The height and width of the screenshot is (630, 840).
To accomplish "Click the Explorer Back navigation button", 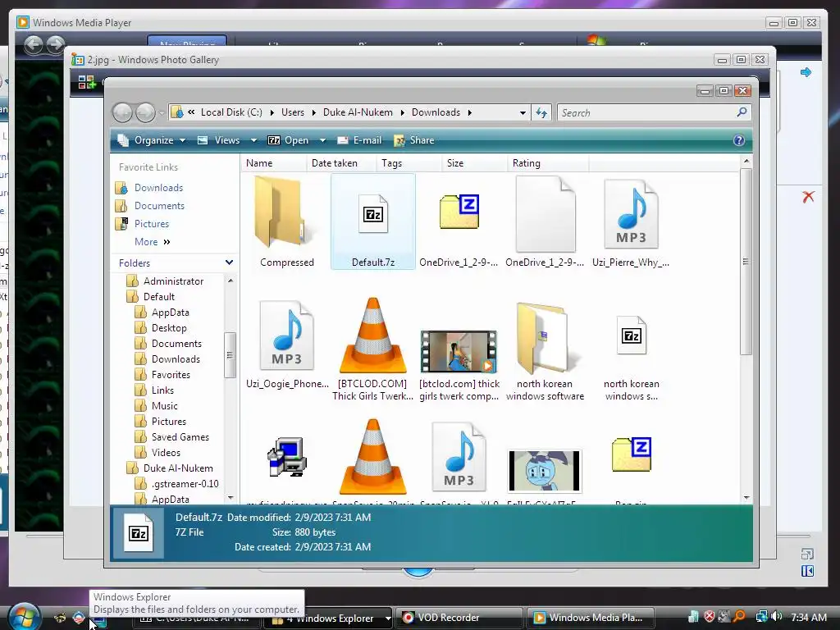I will [x=123, y=112].
